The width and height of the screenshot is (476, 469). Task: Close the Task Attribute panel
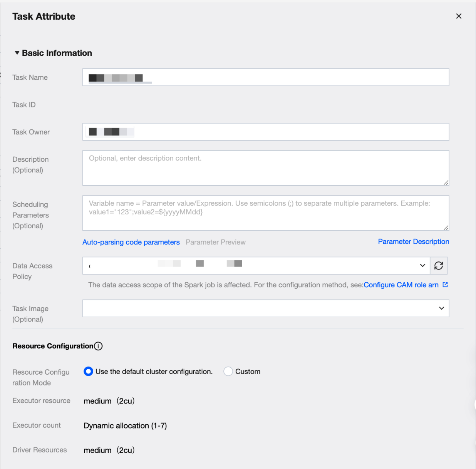459,16
